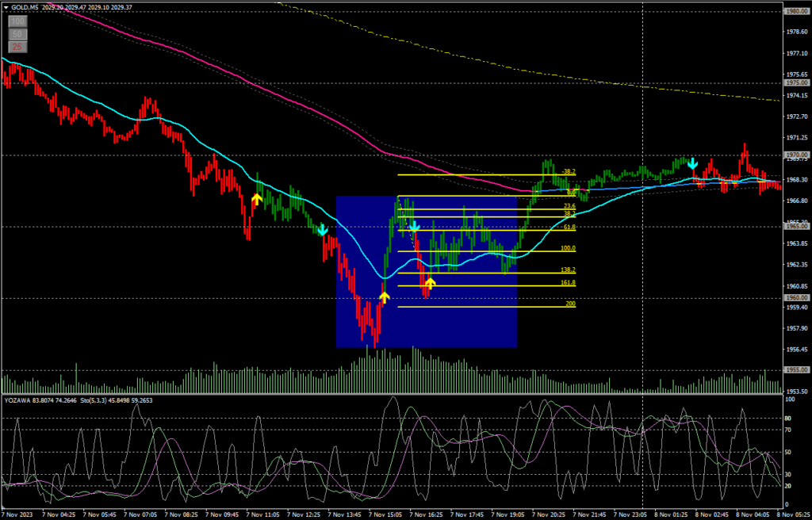Click cyan down arrow left of blue rectangle
Image resolution: width=812 pixels, height=520 pixels.
click(x=322, y=230)
